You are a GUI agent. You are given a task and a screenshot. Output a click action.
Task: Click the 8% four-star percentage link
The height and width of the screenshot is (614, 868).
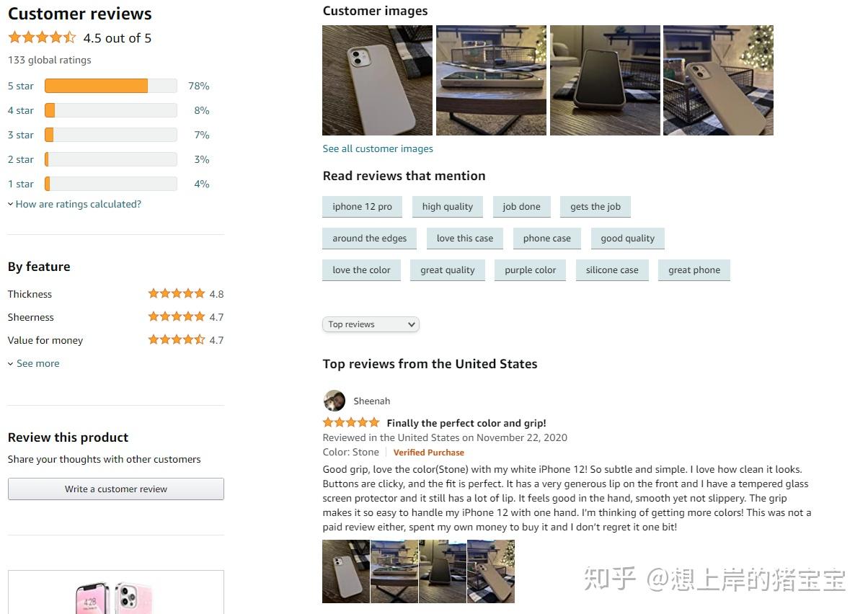(x=202, y=110)
